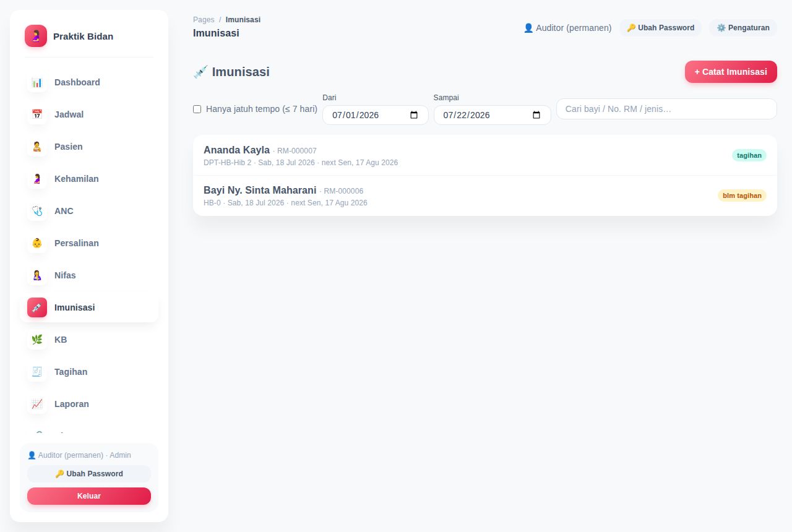792x532 pixels.
Task: Click the Jadwal calendar icon
Action: point(37,114)
